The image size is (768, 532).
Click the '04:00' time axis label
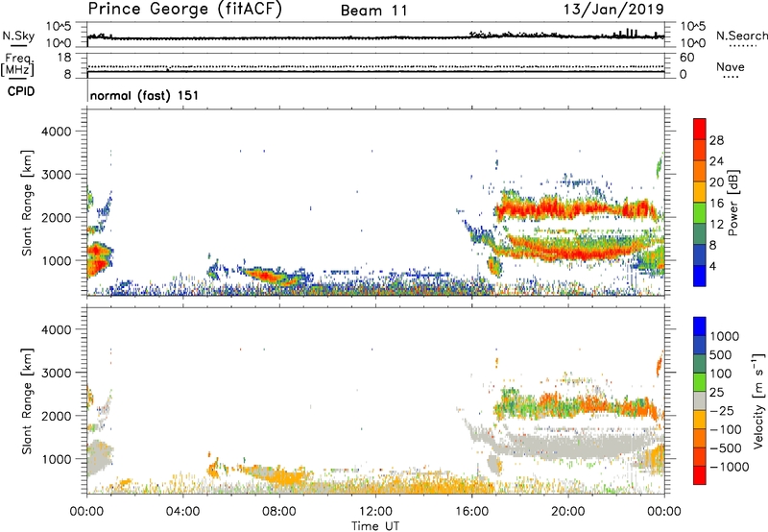[182, 512]
